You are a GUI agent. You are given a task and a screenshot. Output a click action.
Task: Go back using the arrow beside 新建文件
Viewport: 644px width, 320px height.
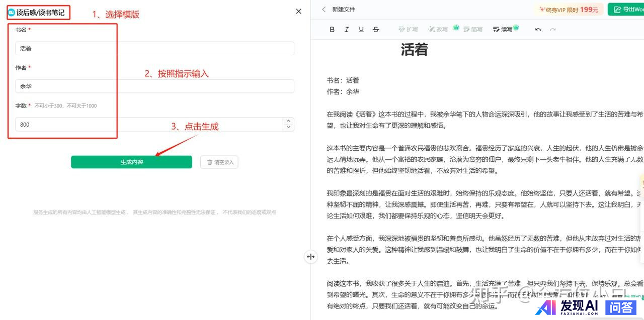pyautogui.click(x=324, y=10)
